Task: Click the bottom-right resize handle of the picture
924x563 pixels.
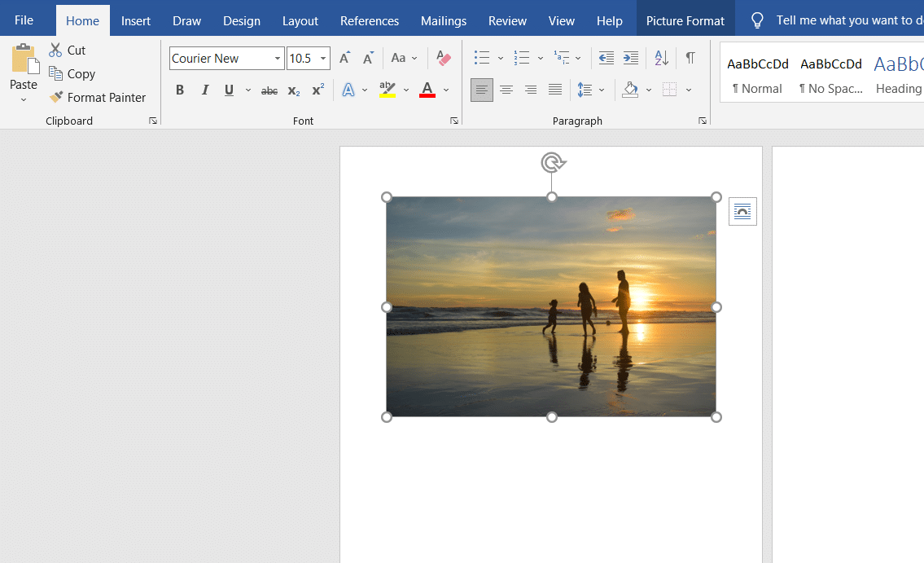Action: tap(716, 417)
